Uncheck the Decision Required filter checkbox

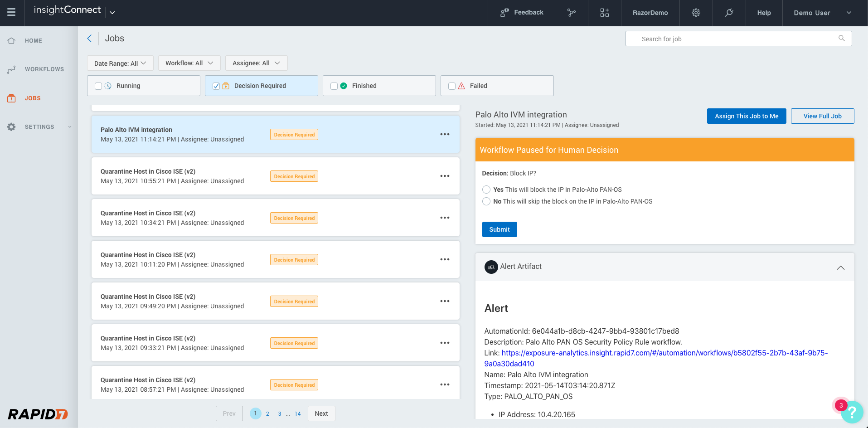click(216, 86)
